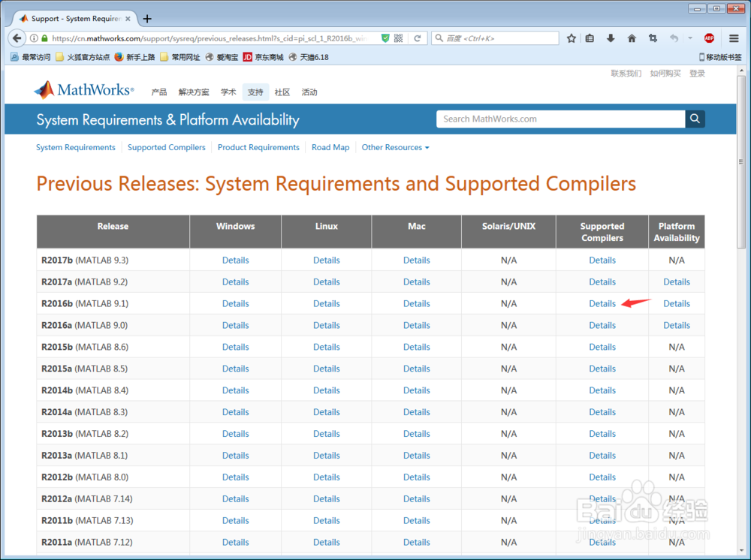Open the QR code icon in address bar
751x560 pixels.
point(398,38)
